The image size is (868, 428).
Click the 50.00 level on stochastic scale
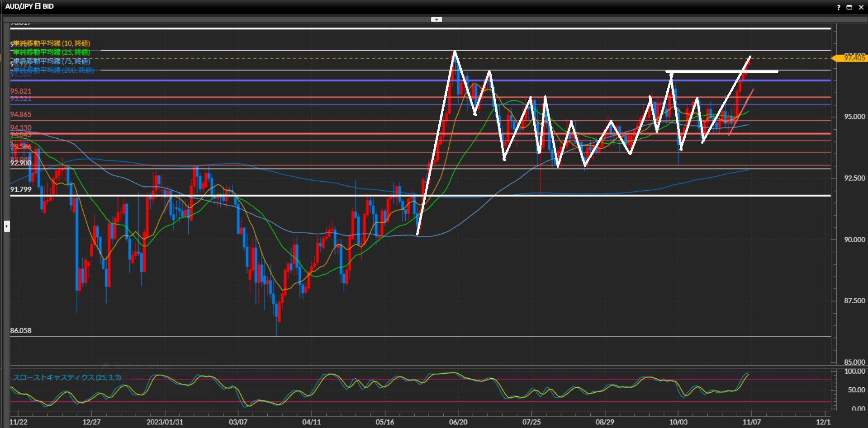856,390
